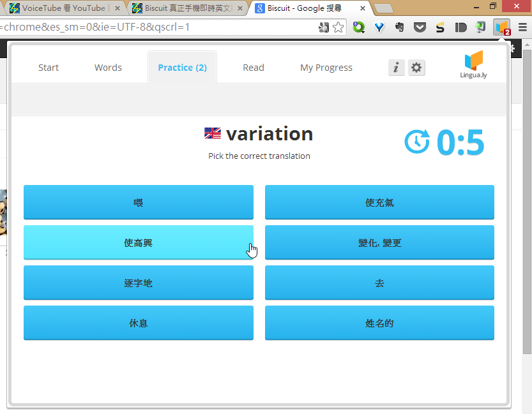Select the Practice (2) tab
532x414 pixels.
(x=183, y=68)
